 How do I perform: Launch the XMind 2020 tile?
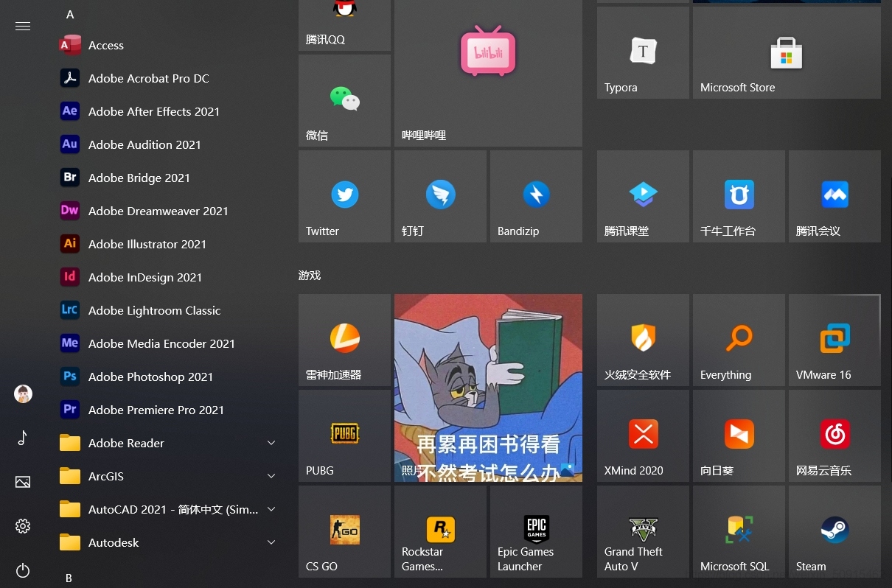coord(643,435)
